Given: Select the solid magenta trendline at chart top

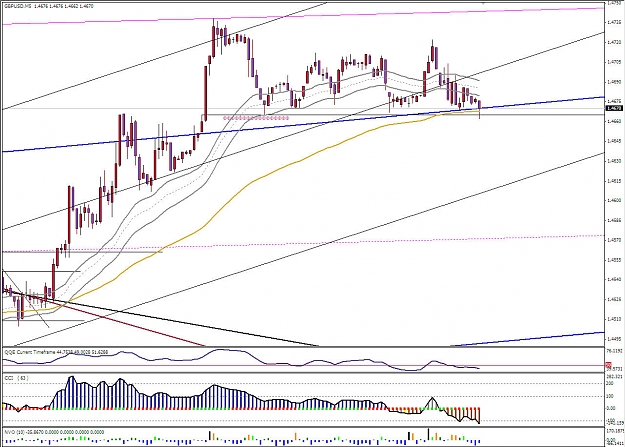Looking at the screenshot, I should point(303,16).
